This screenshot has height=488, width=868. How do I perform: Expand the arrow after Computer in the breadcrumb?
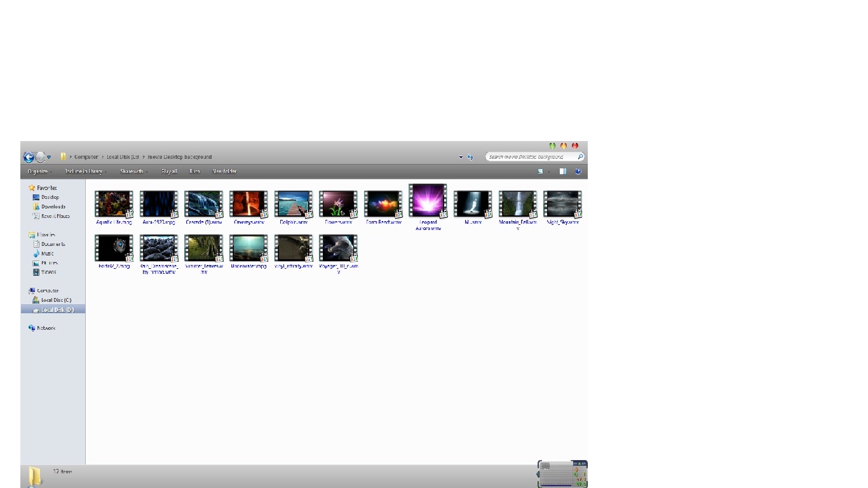tap(102, 157)
